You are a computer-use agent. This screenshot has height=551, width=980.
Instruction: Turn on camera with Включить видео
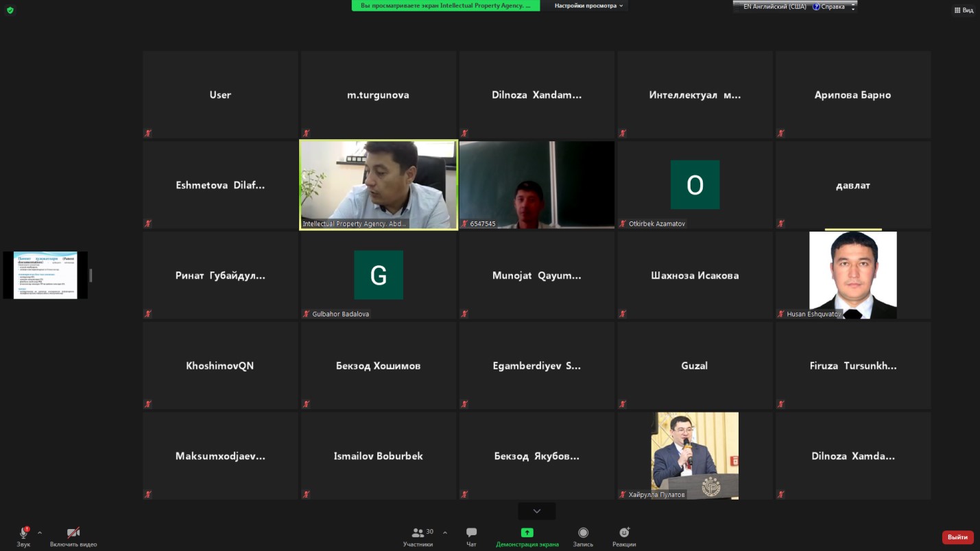point(73,533)
